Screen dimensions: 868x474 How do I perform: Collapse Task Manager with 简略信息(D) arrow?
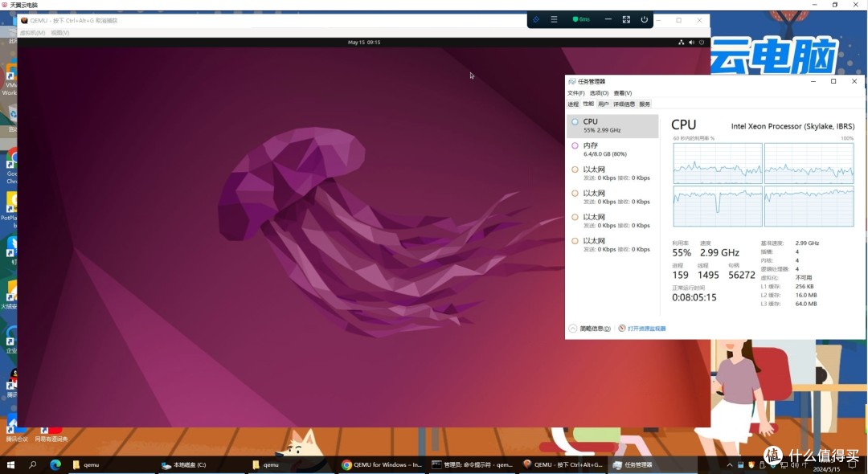point(590,329)
